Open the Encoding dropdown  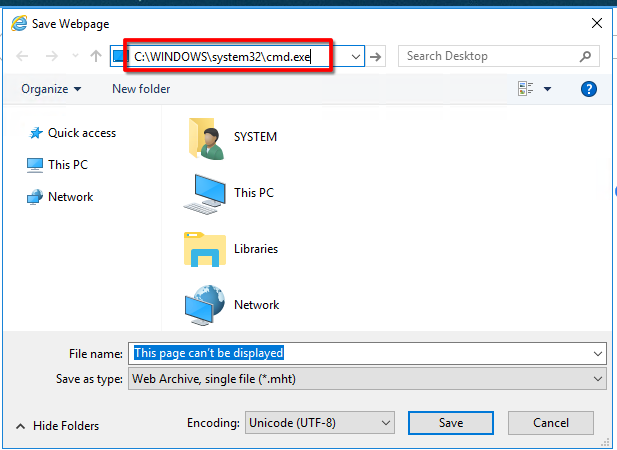[385, 423]
